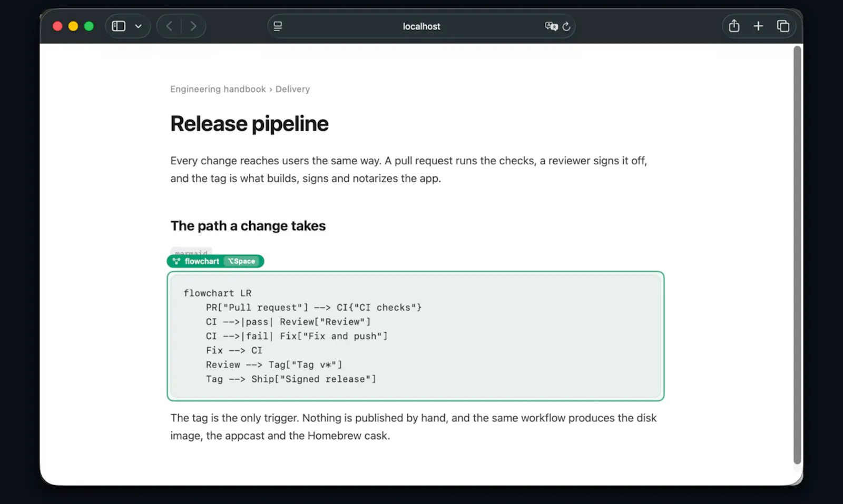The height and width of the screenshot is (504, 843).
Task: Click the green flowchart badge
Action: point(215,261)
